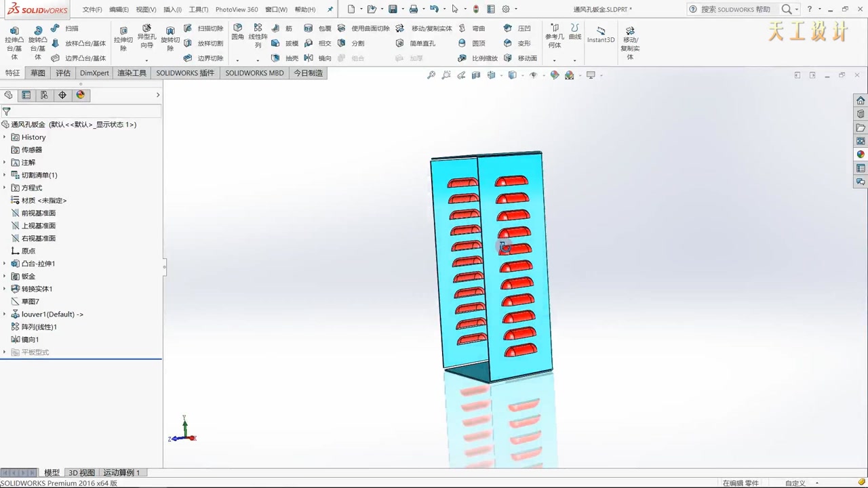Open the 参考几何体 reference geometry dropdown
Screen dimensions: 868x488
pos(554,60)
